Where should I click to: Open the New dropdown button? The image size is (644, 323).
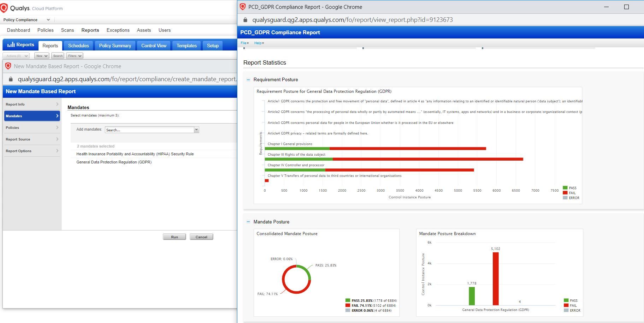click(x=42, y=56)
